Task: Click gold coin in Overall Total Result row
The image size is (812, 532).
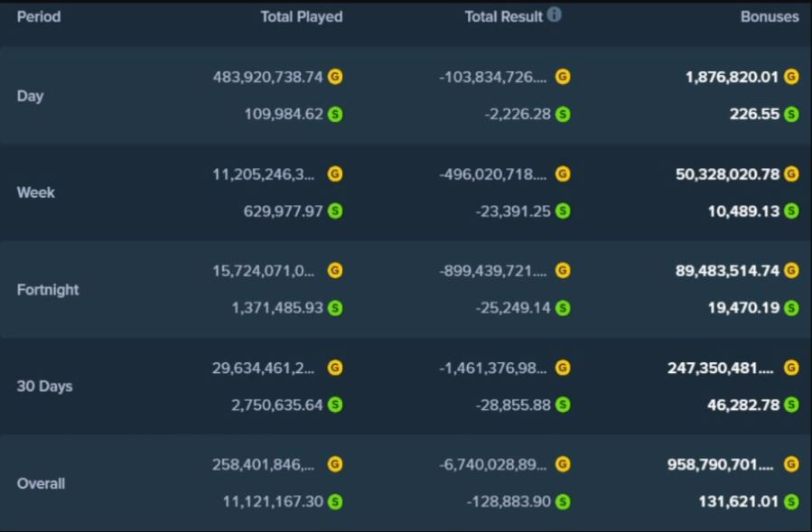Action: 563,464
